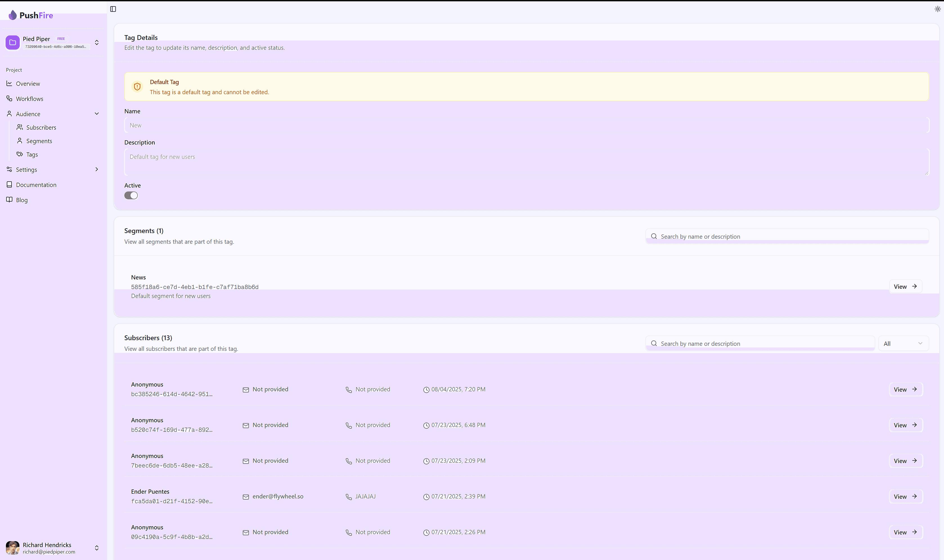Expand the Settings menu chevron

click(x=97, y=170)
